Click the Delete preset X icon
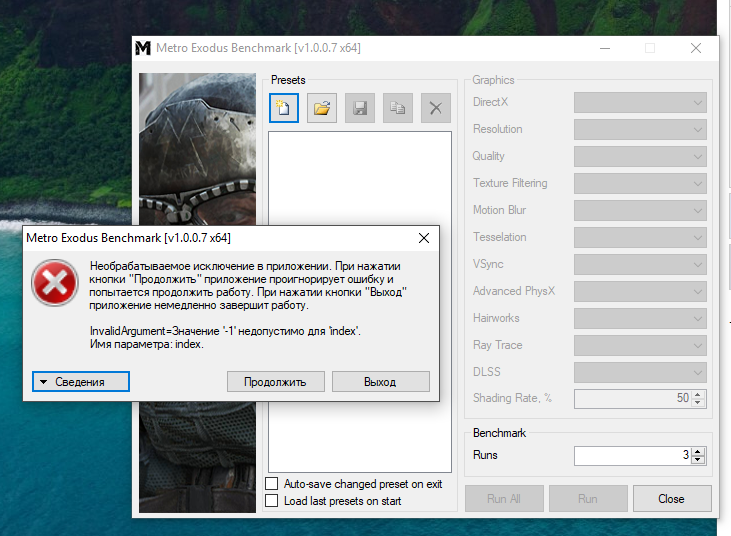 point(436,108)
